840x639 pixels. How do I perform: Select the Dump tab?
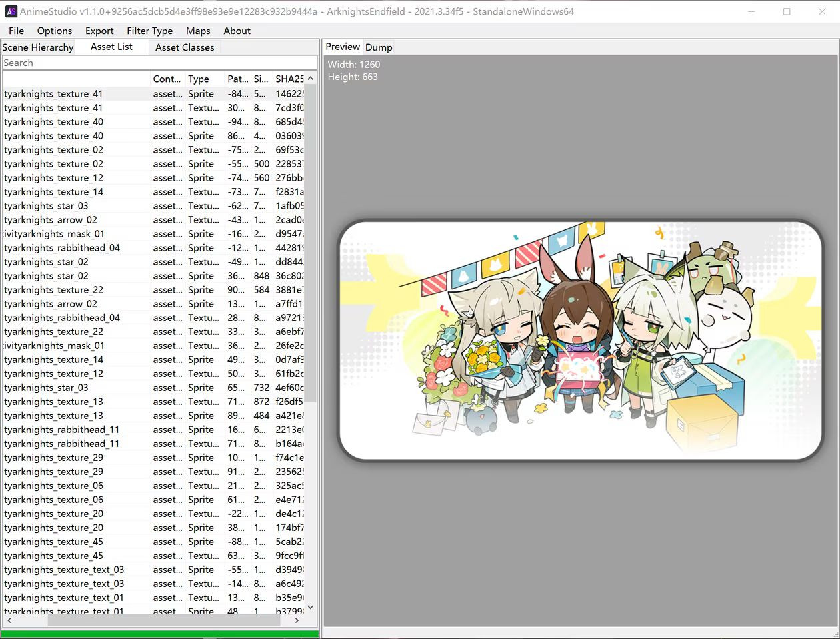pyautogui.click(x=379, y=47)
